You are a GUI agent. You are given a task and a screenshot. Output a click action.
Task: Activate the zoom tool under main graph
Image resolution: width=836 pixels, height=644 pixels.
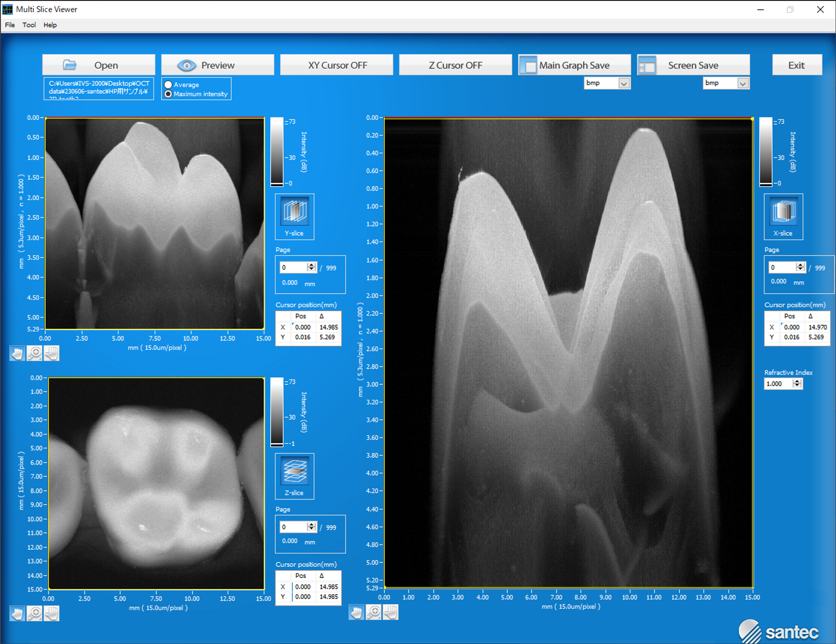pos(374,613)
